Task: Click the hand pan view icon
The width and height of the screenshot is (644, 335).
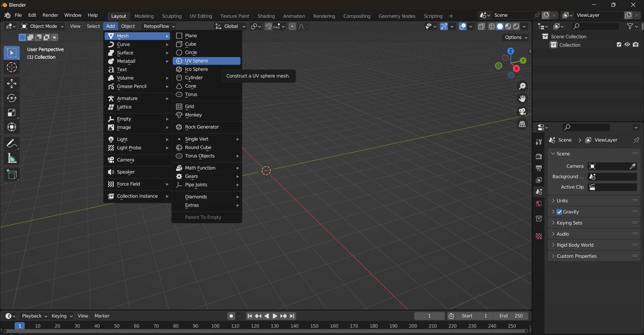Action: click(x=522, y=99)
